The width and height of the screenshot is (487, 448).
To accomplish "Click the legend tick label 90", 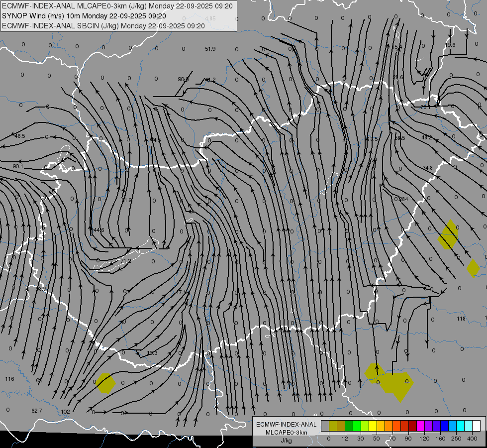I will click(408, 439).
